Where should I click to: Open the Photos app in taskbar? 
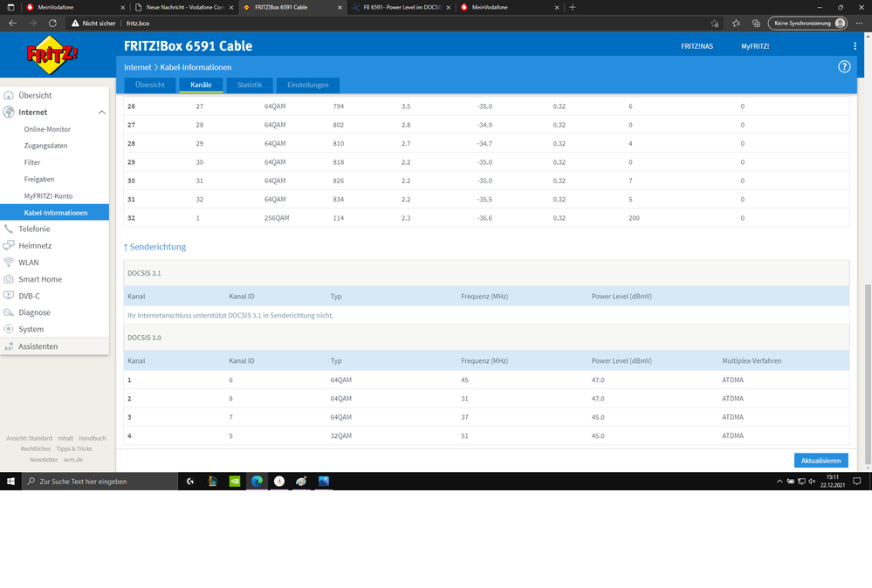pos(324,482)
